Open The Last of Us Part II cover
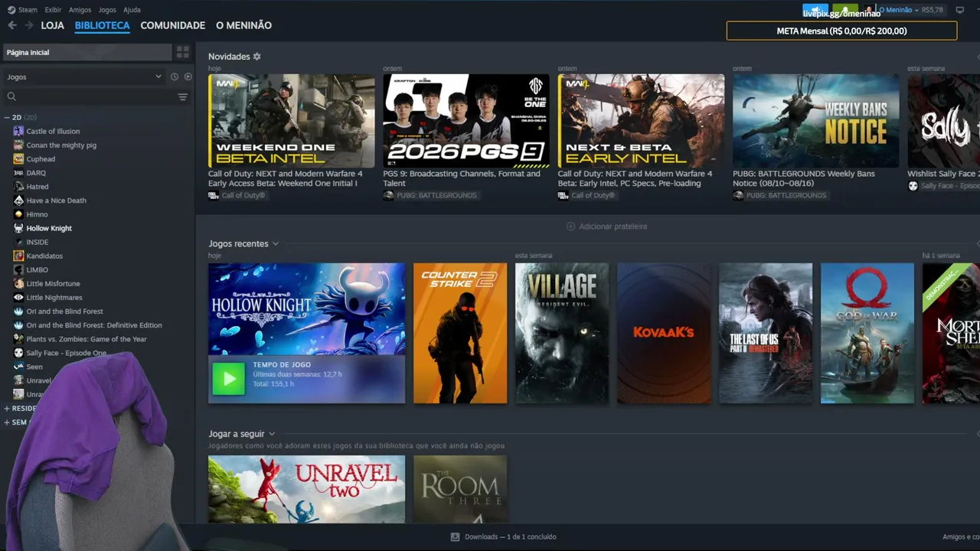980x551 pixels. [766, 333]
